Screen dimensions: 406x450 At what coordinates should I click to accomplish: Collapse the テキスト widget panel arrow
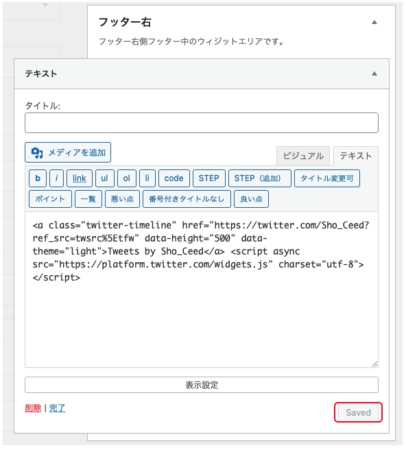[x=374, y=74]
